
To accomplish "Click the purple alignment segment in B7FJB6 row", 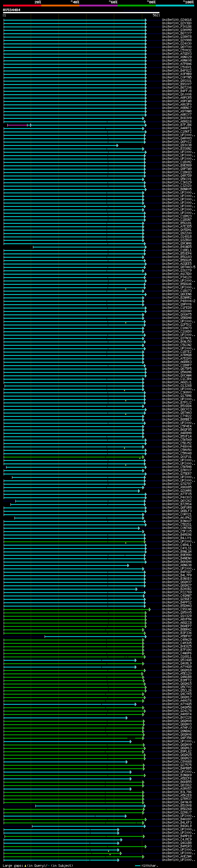I will [18, 125].
